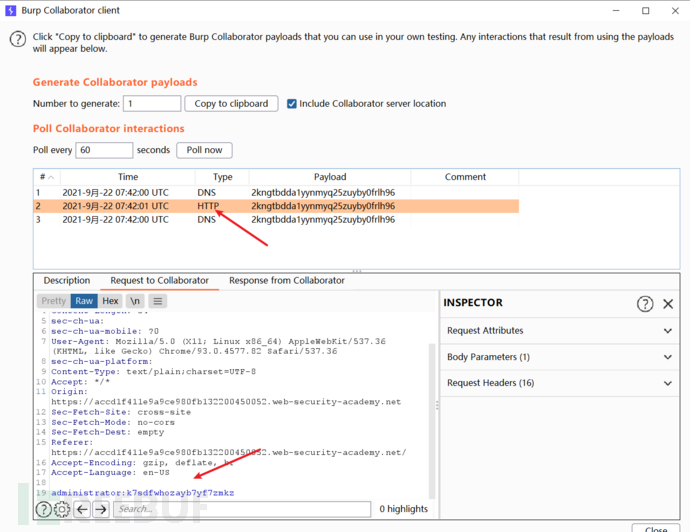Switch to the Description tab
Viewport: 690px width, 532px height.
[x=67, y=281]
